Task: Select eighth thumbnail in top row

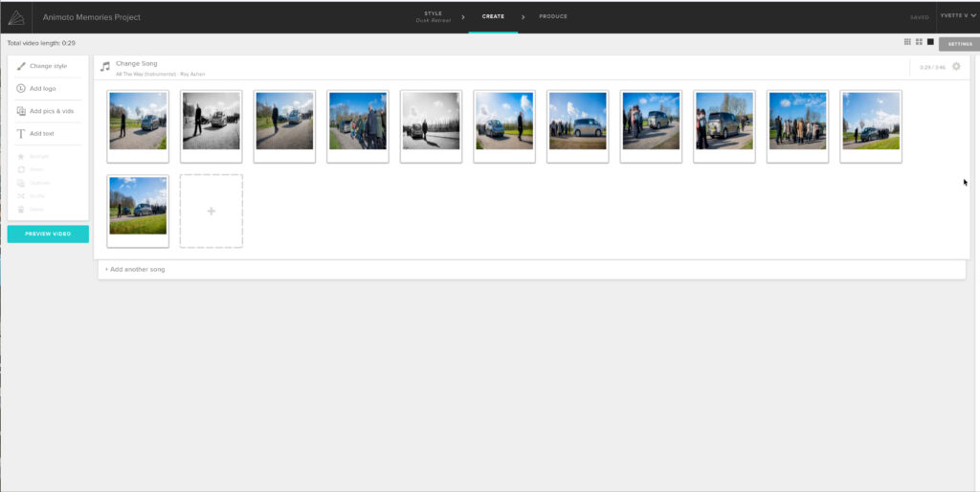Action: pos(651,126)
